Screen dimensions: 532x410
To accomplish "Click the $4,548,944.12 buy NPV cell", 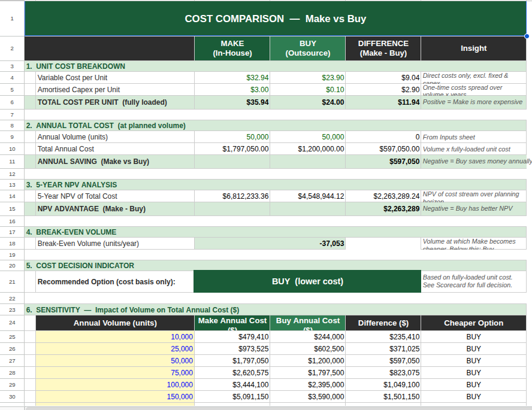I will 308,196.
